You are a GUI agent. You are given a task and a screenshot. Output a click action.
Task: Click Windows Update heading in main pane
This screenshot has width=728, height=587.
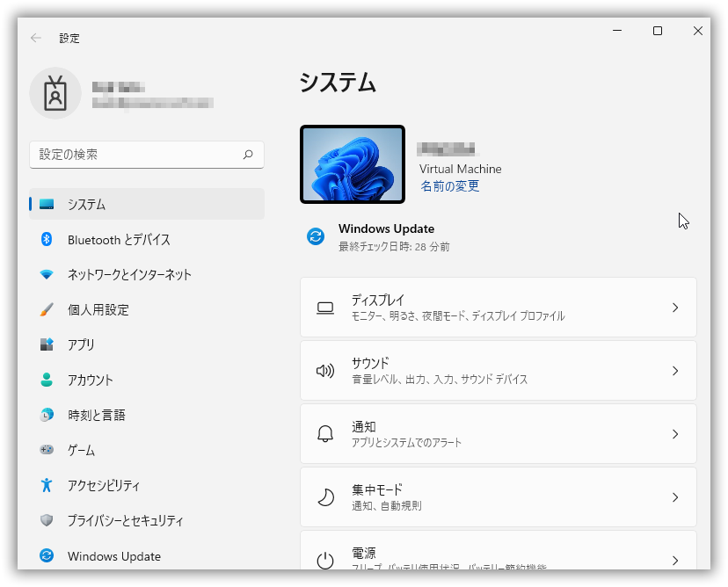point(386,228)
